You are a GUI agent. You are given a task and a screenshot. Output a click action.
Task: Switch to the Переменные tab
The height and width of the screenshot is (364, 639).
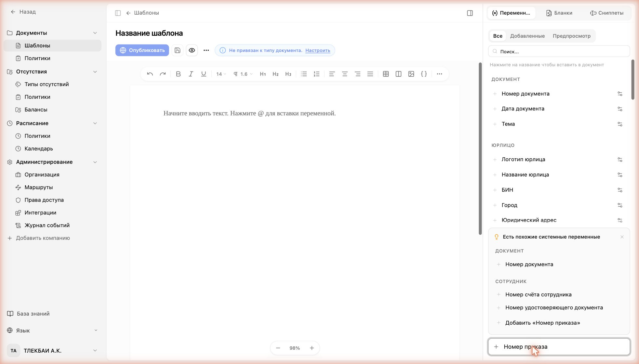511,13
